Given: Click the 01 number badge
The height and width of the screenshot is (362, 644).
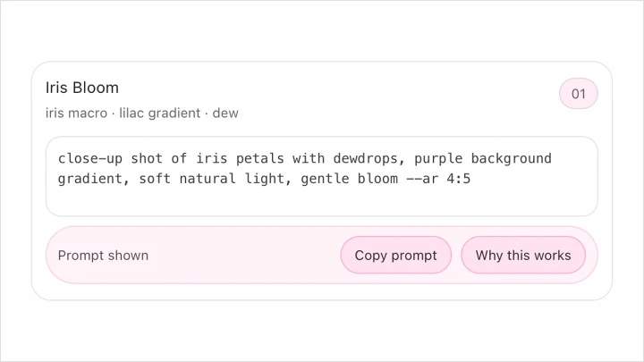Looking at the screenshot, I should coord(579,94).
